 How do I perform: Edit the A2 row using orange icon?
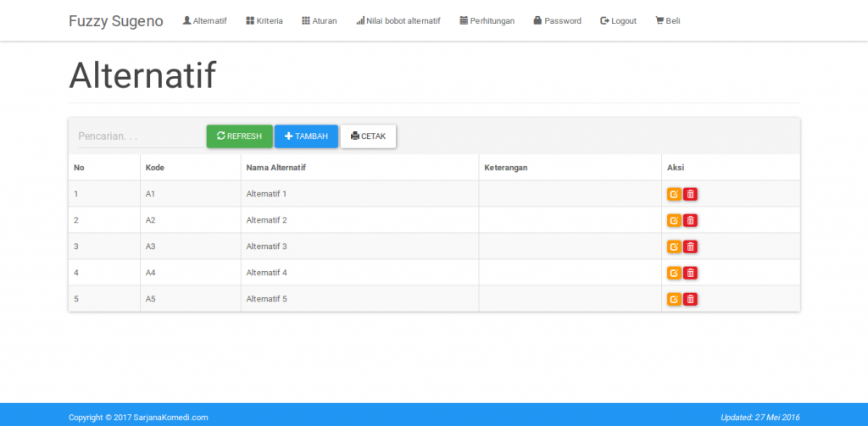674,220
